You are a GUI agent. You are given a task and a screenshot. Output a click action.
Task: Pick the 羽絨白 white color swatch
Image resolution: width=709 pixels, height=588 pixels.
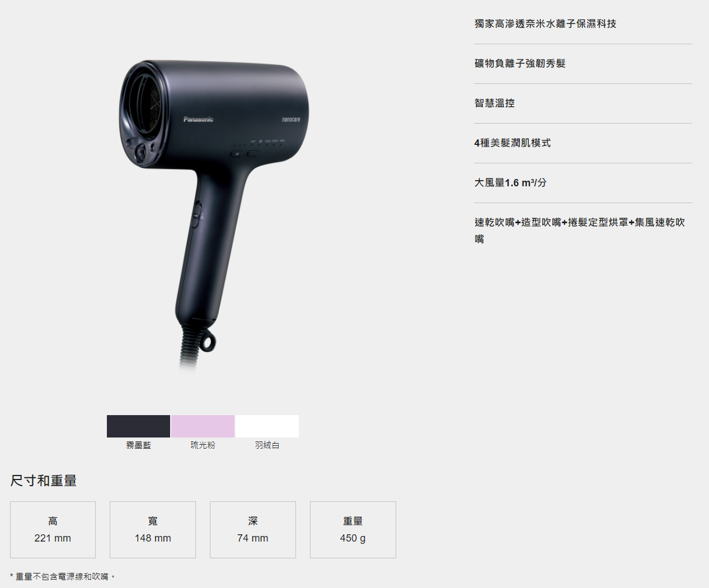click(267, 426)
